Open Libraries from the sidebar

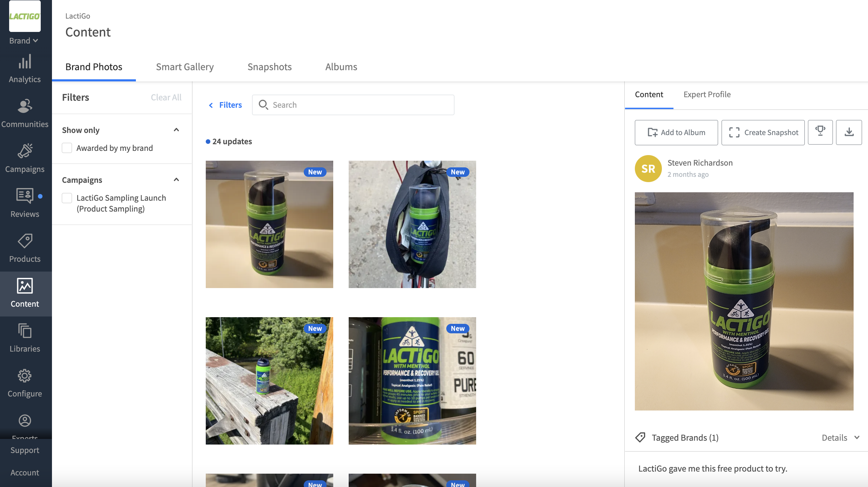pyautogui.click(x=25, y=338)
